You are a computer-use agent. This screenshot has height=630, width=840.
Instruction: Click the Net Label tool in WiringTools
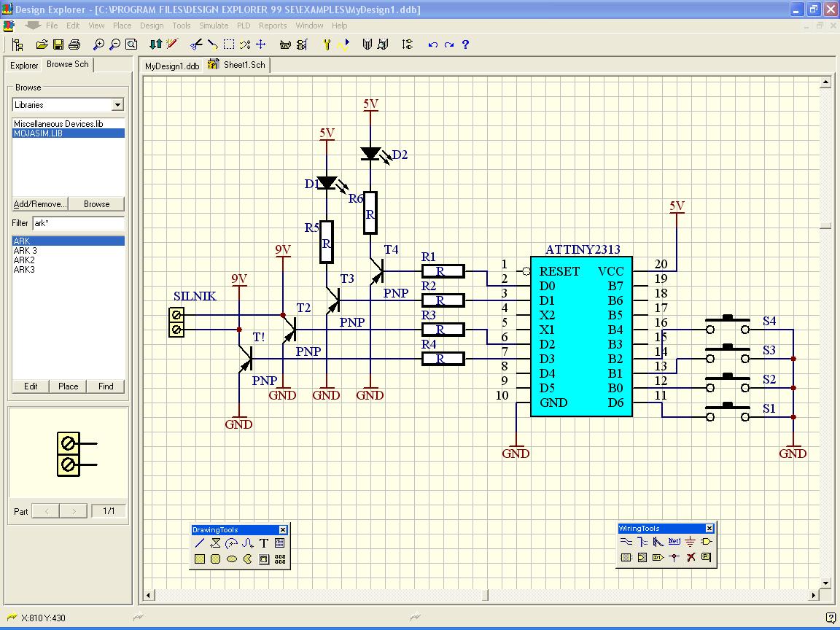674,542
